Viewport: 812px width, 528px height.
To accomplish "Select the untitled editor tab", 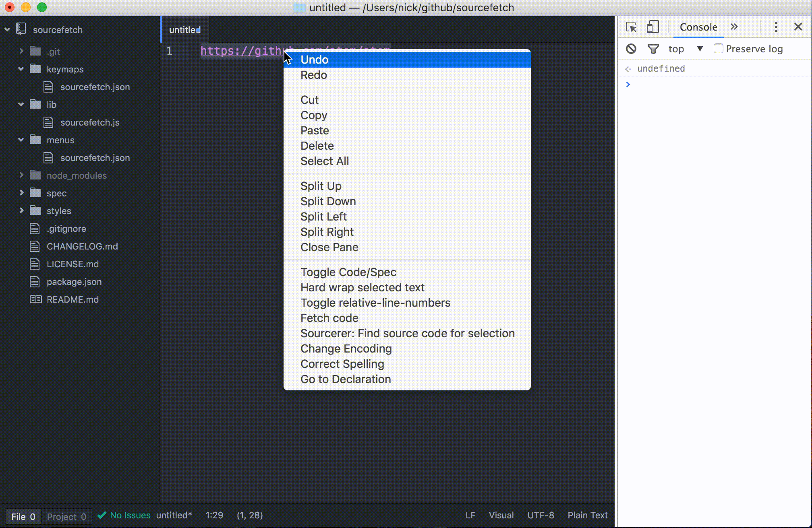I will (x=184, y=29).
